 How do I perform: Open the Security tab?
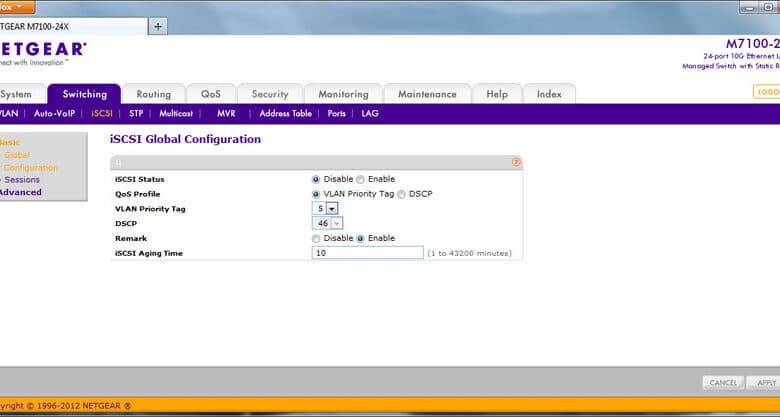270,94
